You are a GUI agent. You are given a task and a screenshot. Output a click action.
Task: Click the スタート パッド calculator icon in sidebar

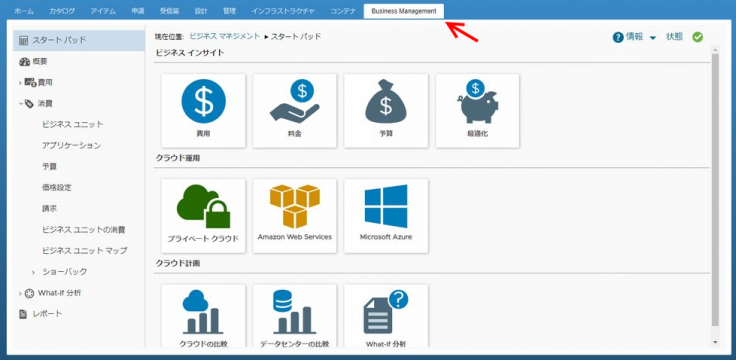[23, 40]
